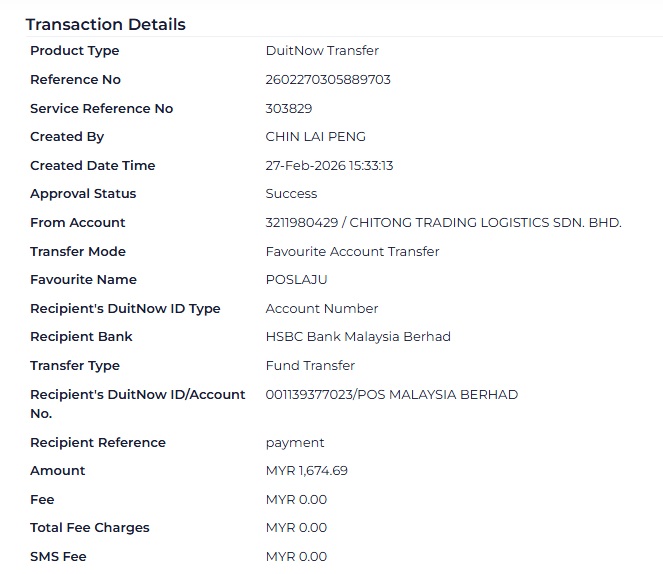
Task: Select the created date 27-Feb-2026 15:33:13
Action: [329, 166]
